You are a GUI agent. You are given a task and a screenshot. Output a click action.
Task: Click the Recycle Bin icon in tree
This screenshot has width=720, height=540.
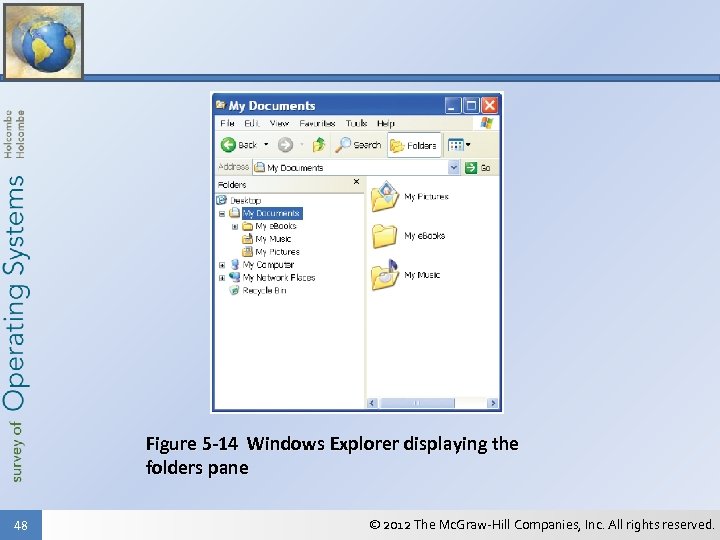pos(235,290)
